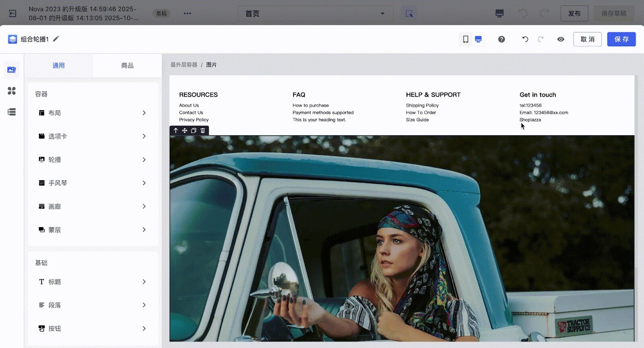Undo the last edit
Image resolution: width=644 pixels, height=348 pixels.
pos(525,39)
